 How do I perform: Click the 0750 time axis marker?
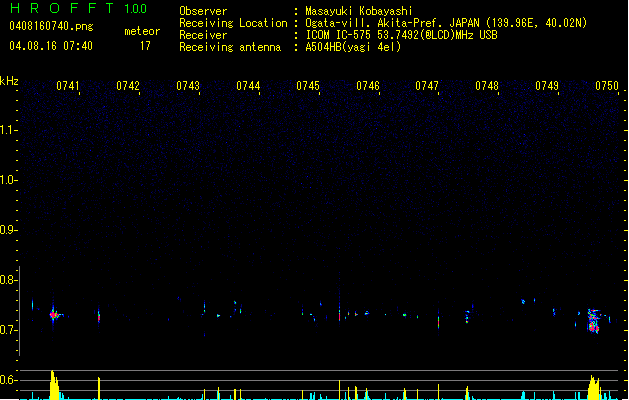point(607,86)
